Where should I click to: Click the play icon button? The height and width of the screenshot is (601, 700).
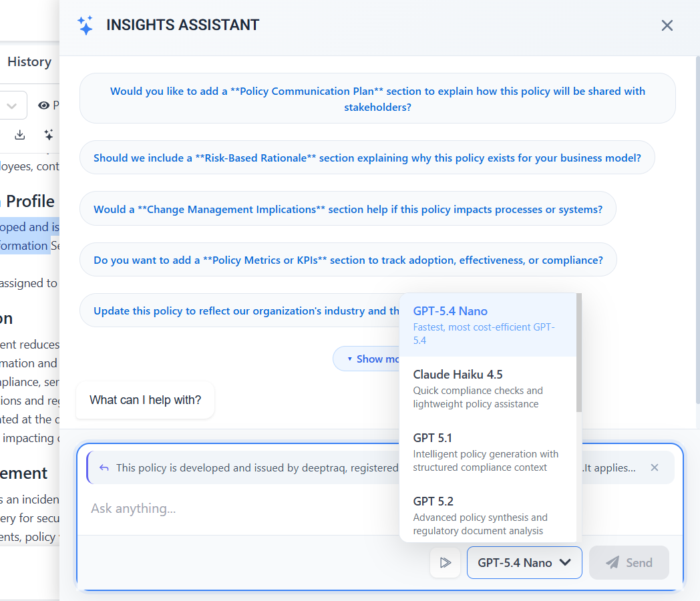click(445, 563)
